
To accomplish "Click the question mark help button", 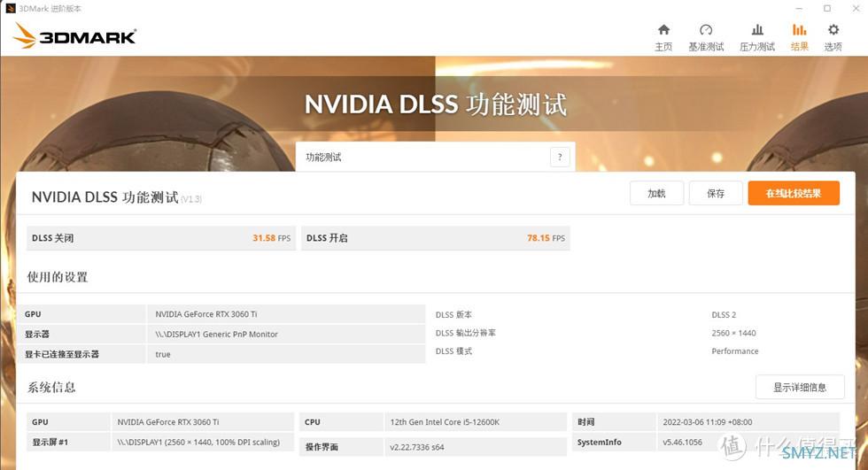I will pos(560,157).
